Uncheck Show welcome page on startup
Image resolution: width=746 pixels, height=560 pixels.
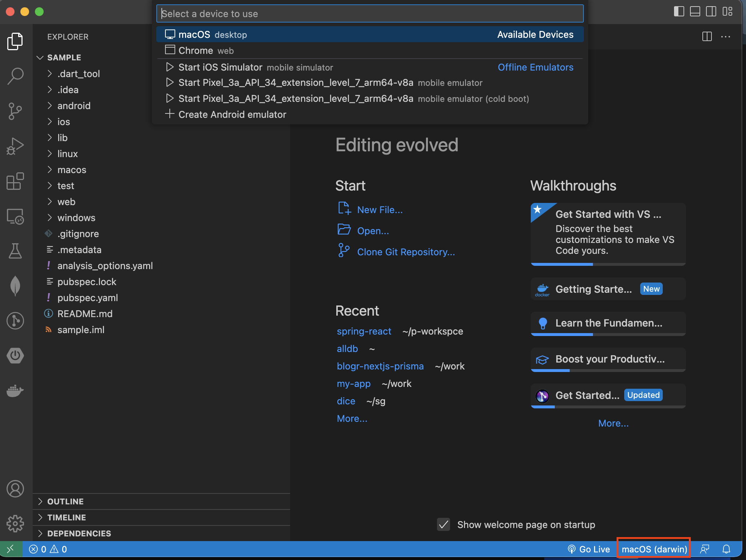point(443,524)
